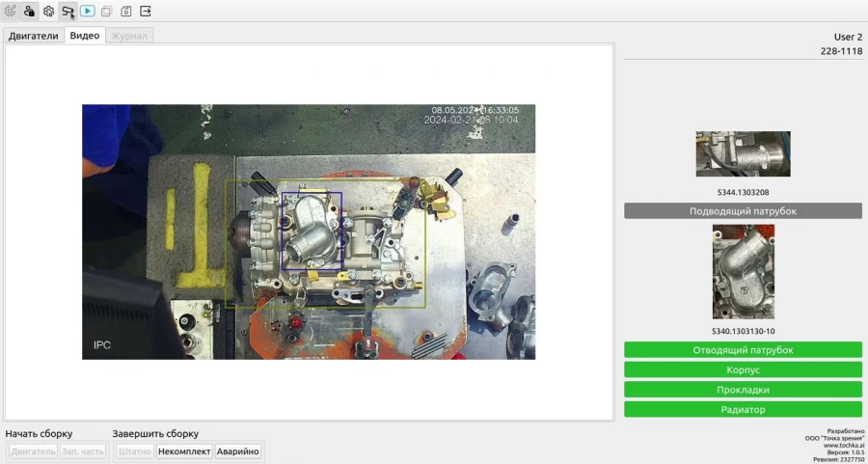The image size is (868, 464).
Task: Click the exit/logout arrow toolbar icon
Action: click(146, 11)
